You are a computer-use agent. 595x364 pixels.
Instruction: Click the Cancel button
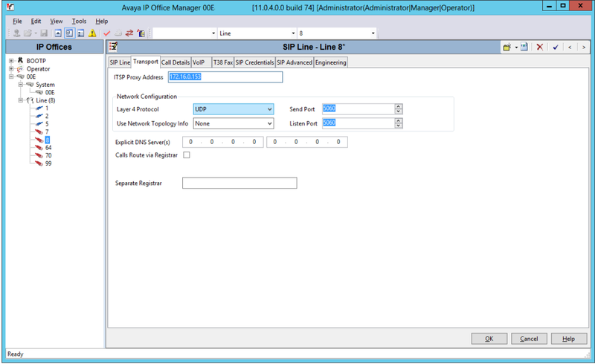[x=529, y=339]
